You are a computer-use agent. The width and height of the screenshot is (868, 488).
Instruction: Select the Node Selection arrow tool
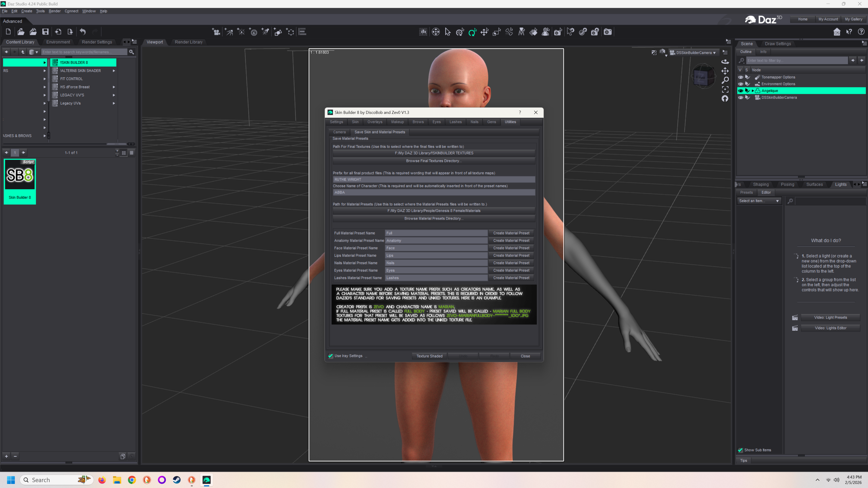pyautogui.click(x=448, y=32)
